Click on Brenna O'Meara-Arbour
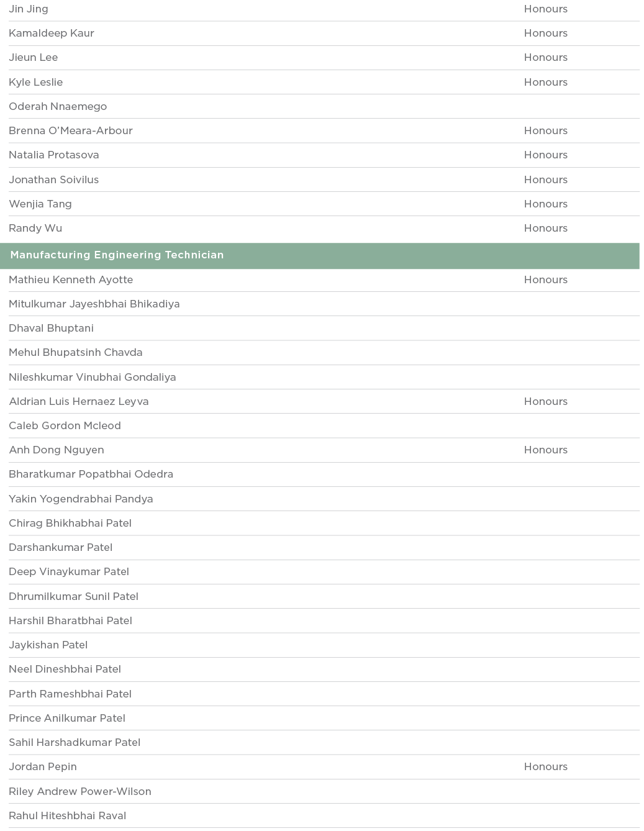Screen dimensions: 644x831 [71, 131]
